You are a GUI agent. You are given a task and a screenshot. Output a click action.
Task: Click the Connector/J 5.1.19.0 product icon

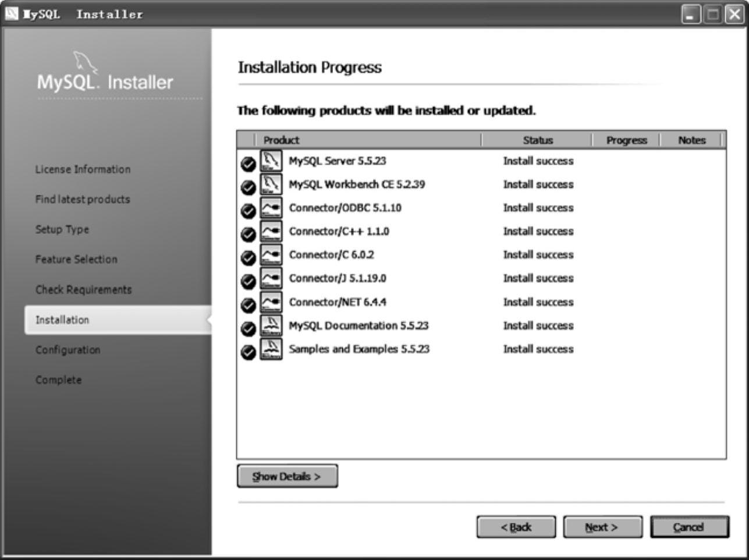271,278
